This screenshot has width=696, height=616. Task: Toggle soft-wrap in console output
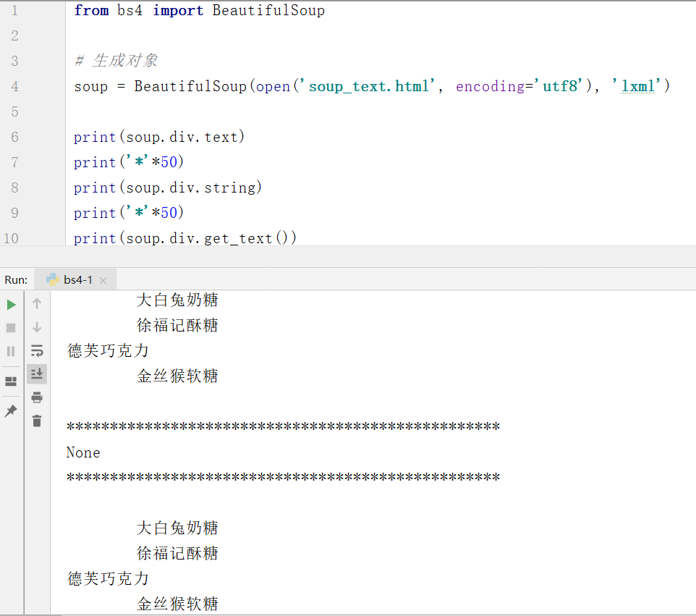(37, 351)
